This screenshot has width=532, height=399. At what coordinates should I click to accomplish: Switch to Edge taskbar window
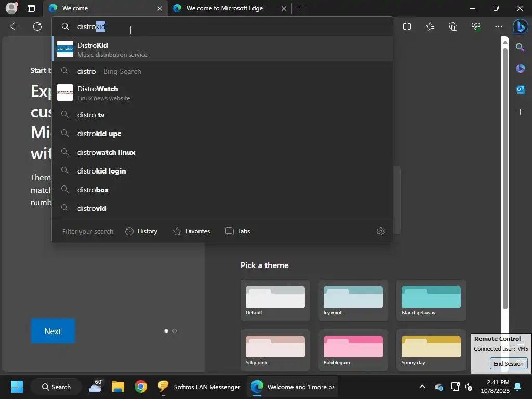tap(292, 387)
